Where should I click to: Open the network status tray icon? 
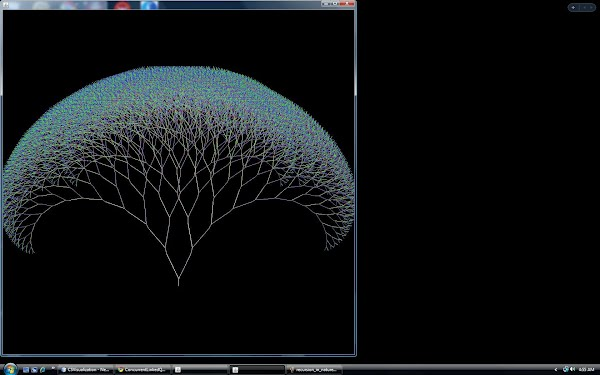[x=566, y=369]
